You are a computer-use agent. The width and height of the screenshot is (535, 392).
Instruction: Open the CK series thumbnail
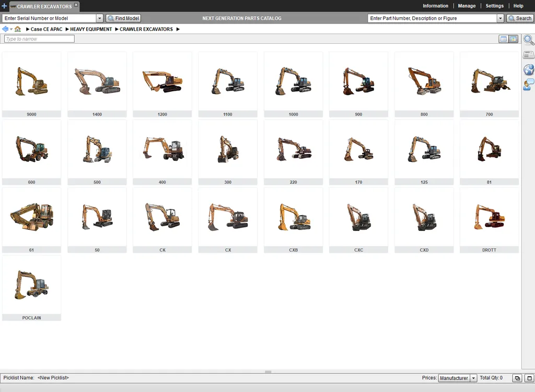click(162, 220)
